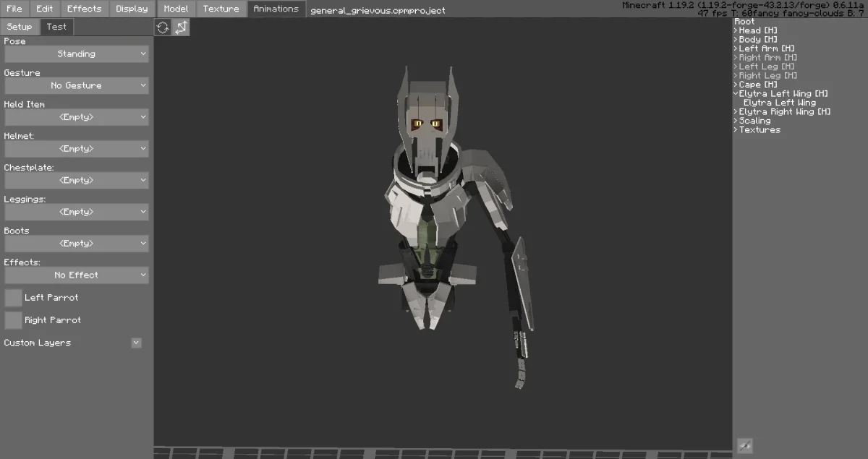Enable the Right Parrot checkbox
Viewport: 868px width, 459px height.
(13, 320)
